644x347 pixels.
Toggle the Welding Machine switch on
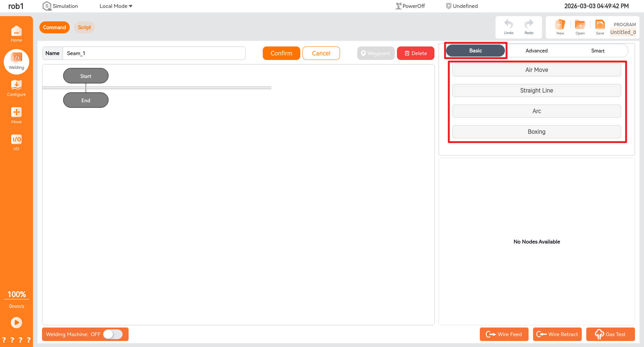(x=113, y=334)
